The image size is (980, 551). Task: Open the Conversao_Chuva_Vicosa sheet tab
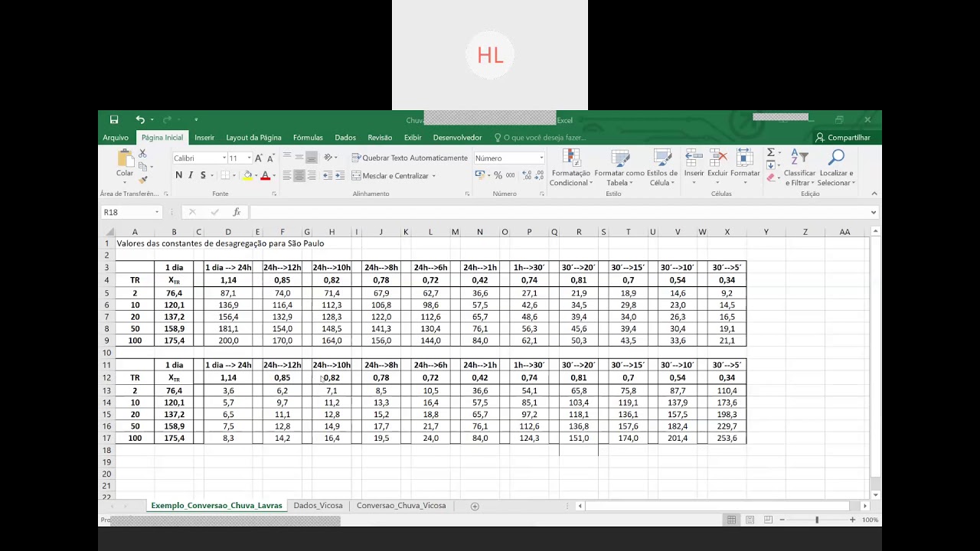pyautogui.click(x=401, y=506)
